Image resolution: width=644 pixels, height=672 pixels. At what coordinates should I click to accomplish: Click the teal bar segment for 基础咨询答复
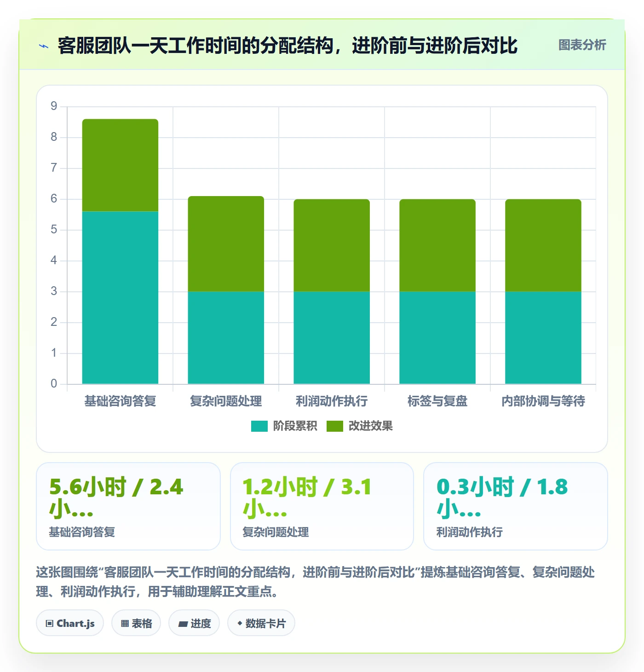coord(120,297)
